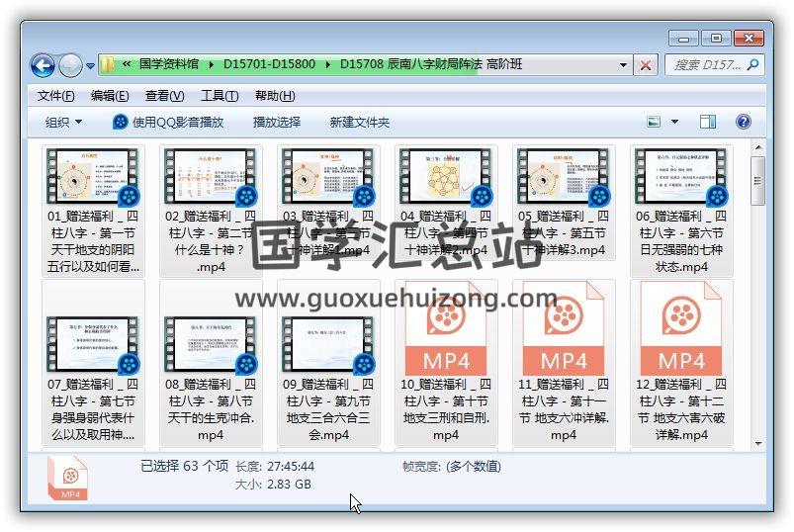Click 长度: 27:45:44 in details pane
Screen dimensions: 794x532
point(275,466)
